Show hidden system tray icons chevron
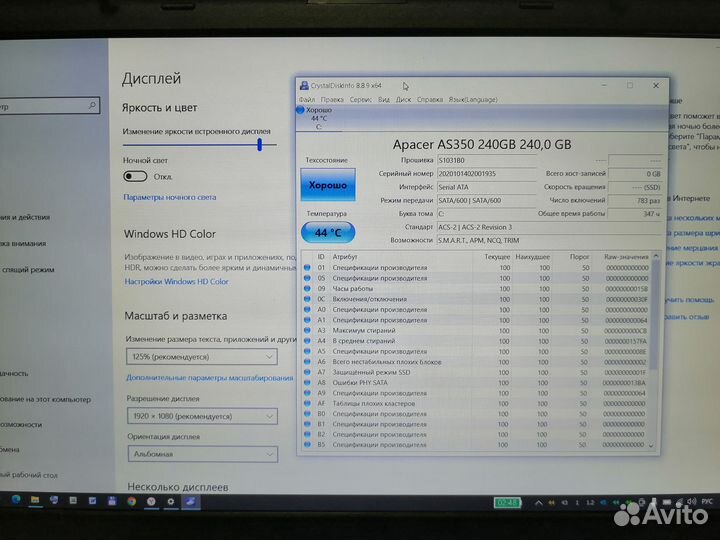This screenshot has width=720, height=540. (x=538, y=503)
